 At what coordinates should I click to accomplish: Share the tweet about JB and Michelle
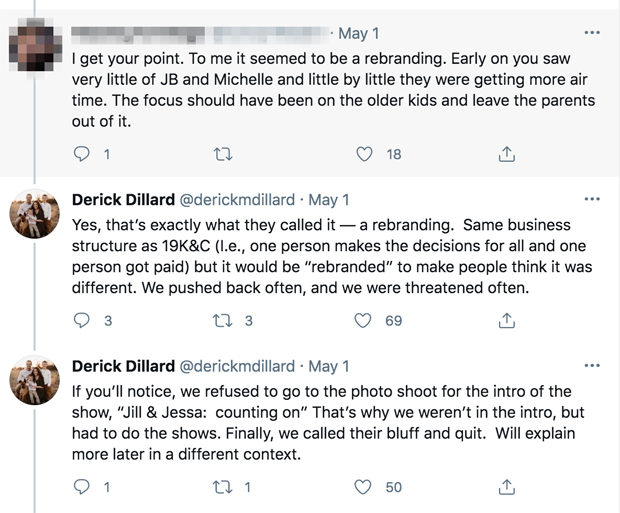click(x=507, y=154)
